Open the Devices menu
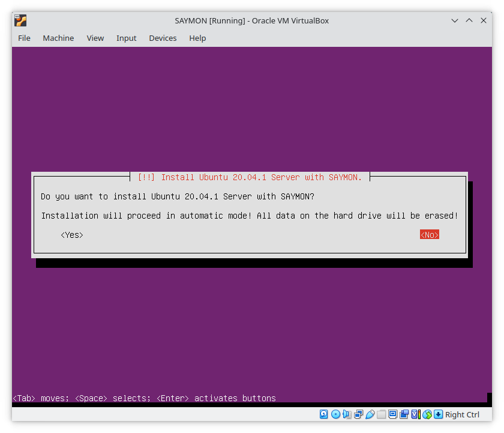Viewport: 504px width, 433px height. coord(163,38)
